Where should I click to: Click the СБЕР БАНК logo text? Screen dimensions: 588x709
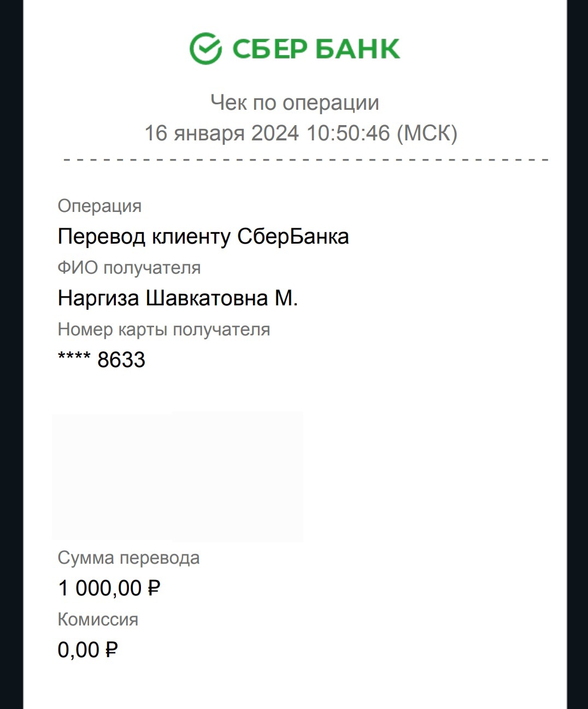tap(316, 49)
